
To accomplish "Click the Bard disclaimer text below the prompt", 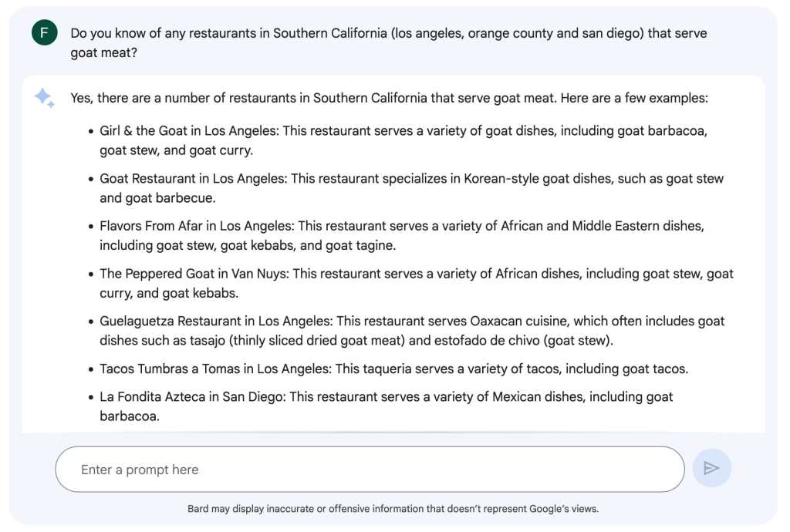I will tap(393, 509).
